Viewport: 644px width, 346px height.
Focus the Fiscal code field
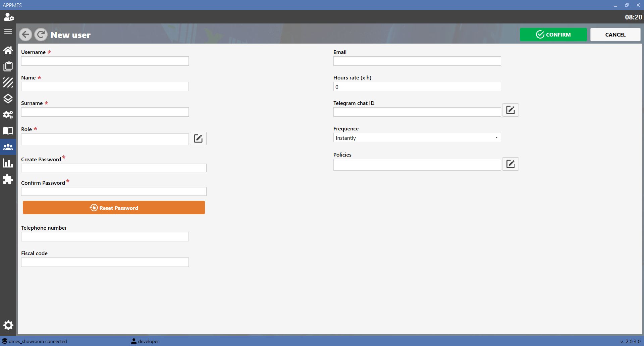(x=105, y=262)
